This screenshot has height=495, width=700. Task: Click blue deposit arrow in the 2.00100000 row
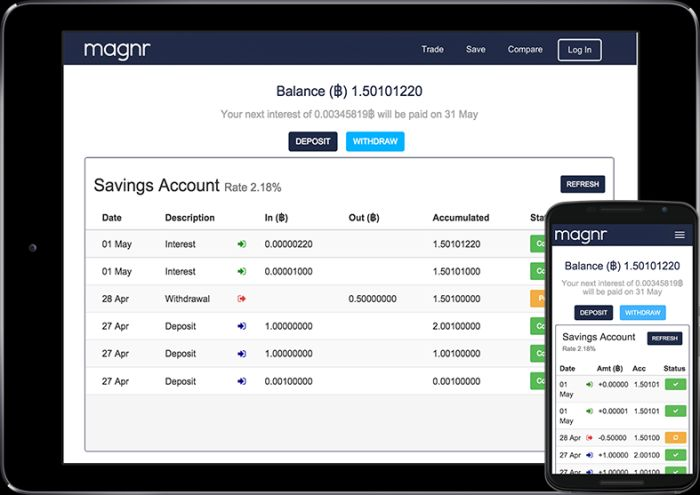click(242, 326)
